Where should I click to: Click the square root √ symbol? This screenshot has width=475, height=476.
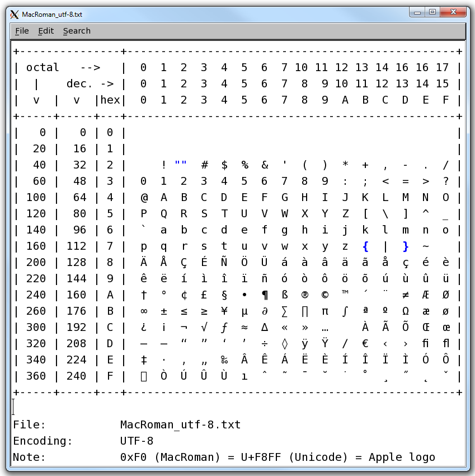point(204,328)
